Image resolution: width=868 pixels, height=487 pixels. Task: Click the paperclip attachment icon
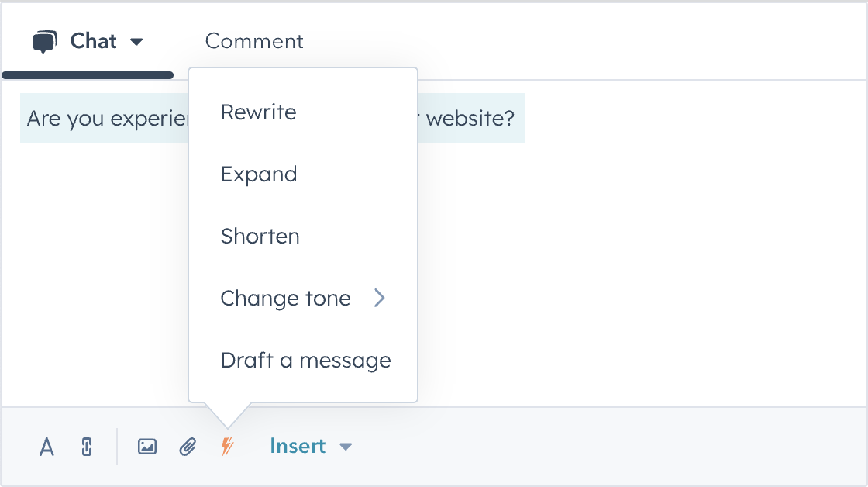(187, 447)
